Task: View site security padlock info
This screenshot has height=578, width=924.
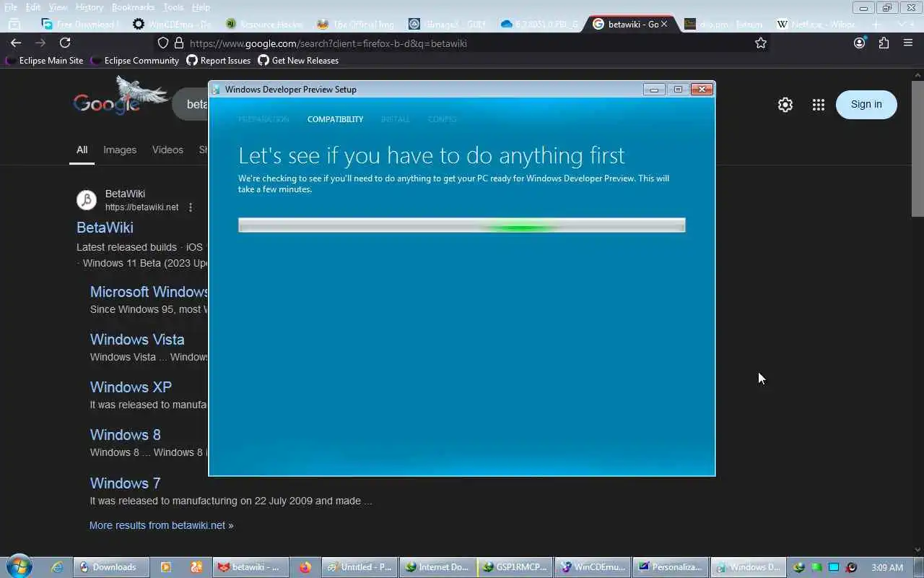Action: (x=179, y=43)
